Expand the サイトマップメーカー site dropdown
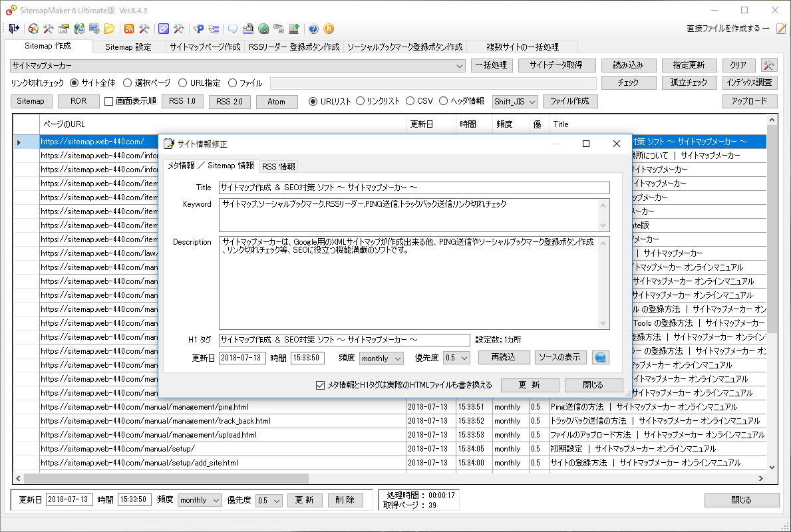Image resolution: width=791 pixels, height=532 pixels. click(x=460, y=66)
